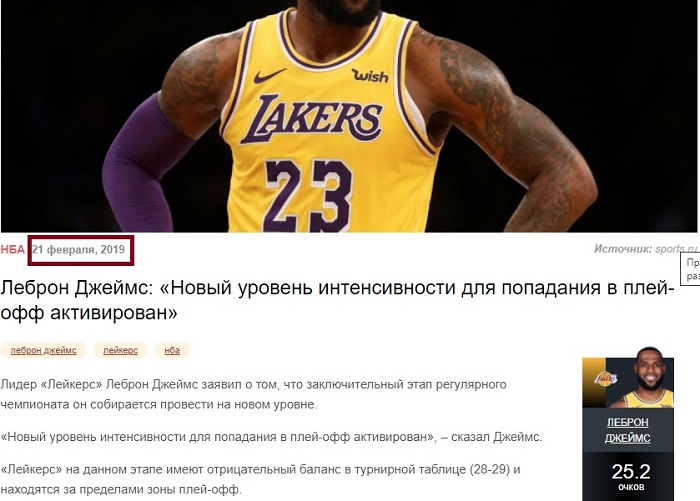Click the paragraph mentioning balance (28-29)
The image size is (700, 501).
click(260, 480)
